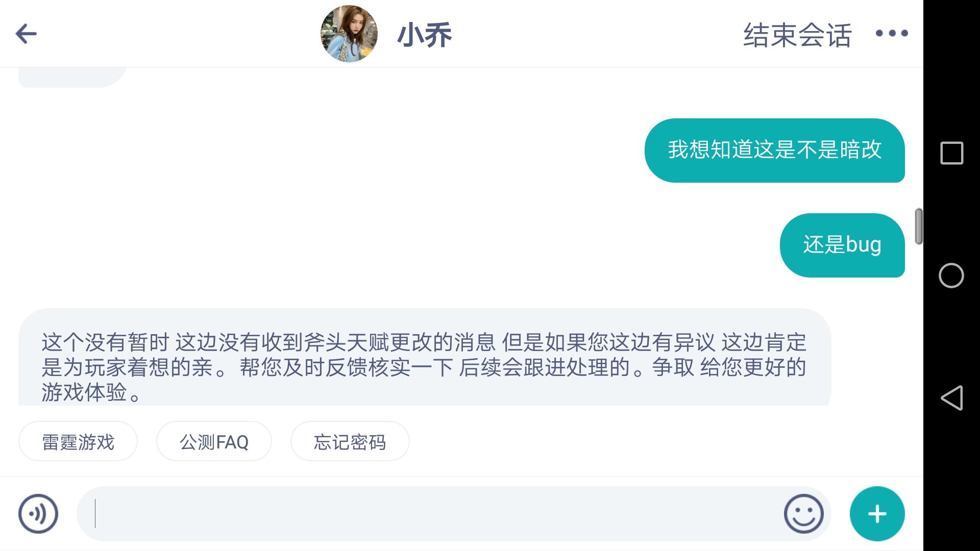Tap the agent's reply about 斧头天赋
Screen dimensions: 980x551
click(424, 366)
